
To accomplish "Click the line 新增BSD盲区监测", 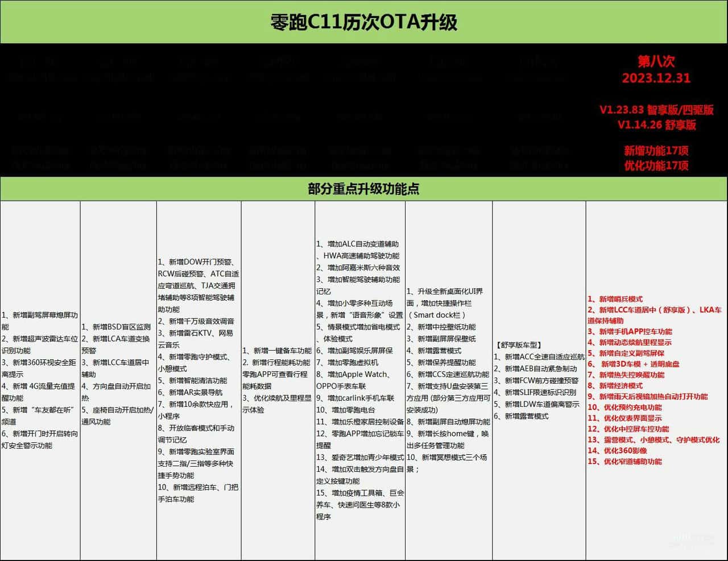I will point(116,327).
